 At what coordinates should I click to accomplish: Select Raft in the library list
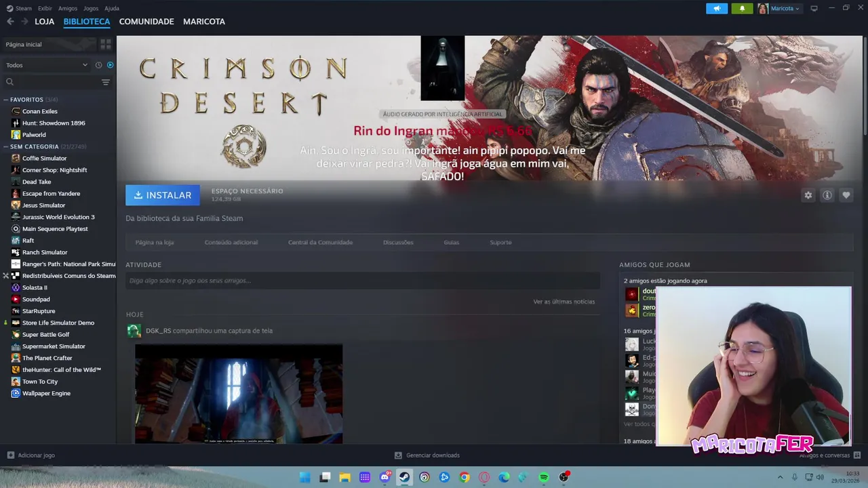coord(28,241)
